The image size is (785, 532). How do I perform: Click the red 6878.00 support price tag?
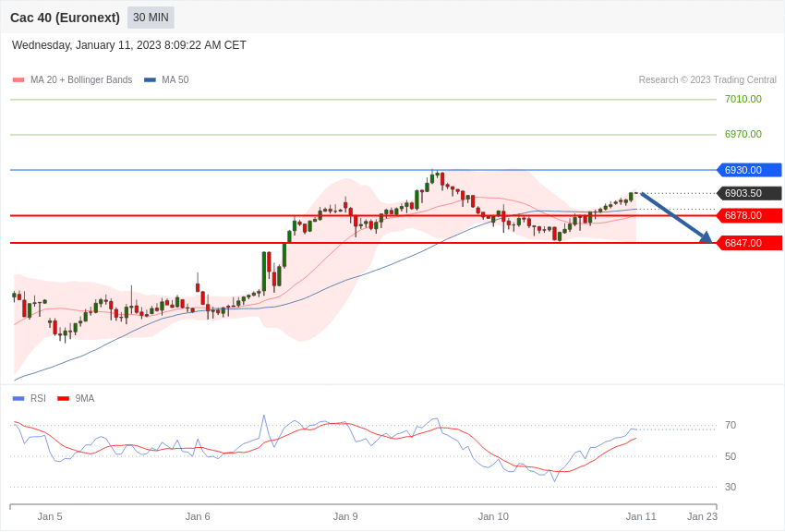pos(750,216)
